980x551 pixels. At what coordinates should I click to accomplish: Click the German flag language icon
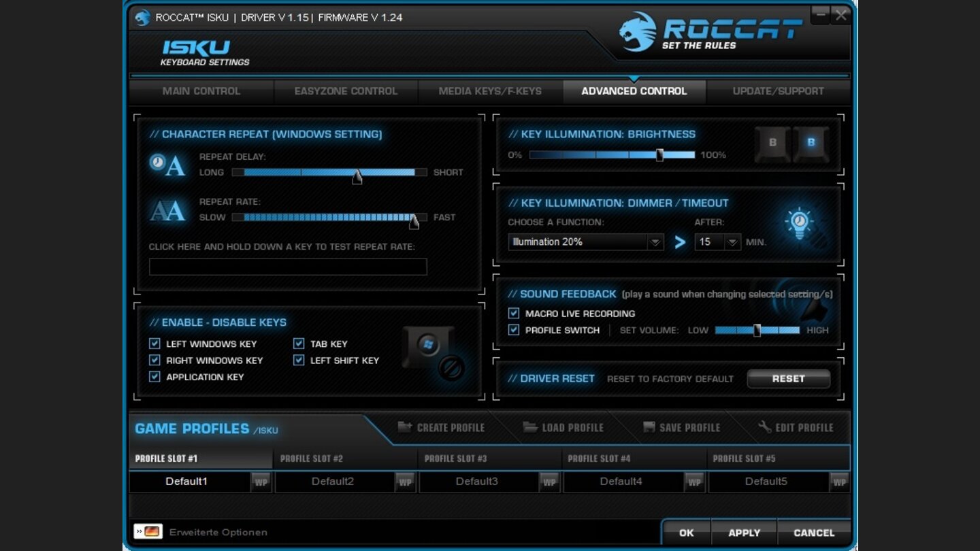(x=148, y=531)
